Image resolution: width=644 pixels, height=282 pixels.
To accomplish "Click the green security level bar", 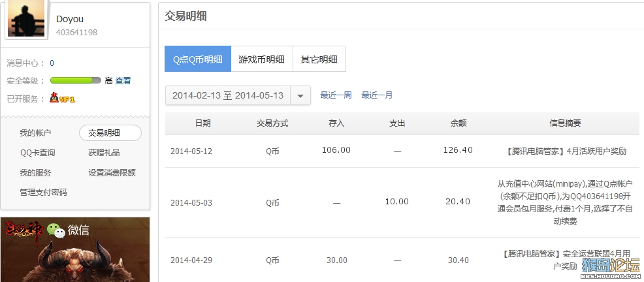I will tap(76, 80).
